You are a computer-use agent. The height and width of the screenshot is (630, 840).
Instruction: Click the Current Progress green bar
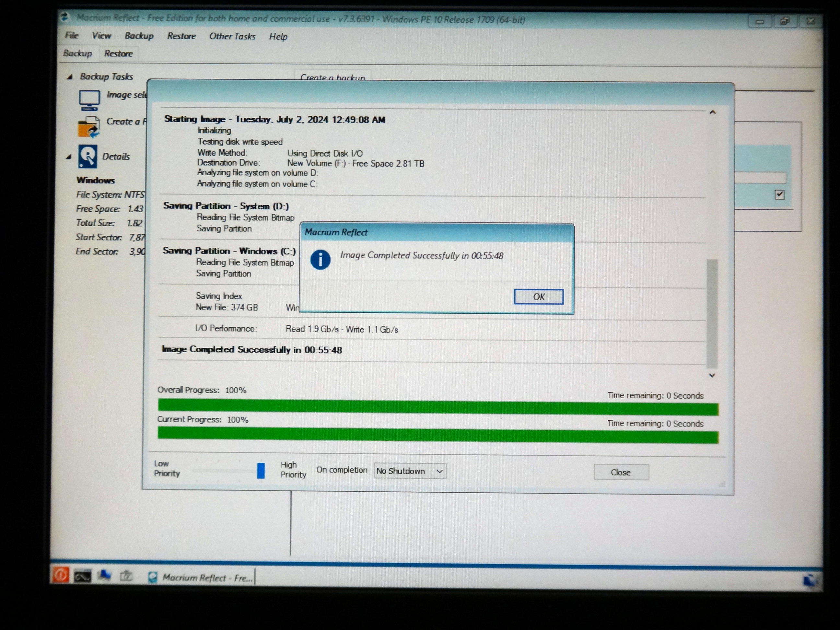pyautogui.click(x=438, y=435)
